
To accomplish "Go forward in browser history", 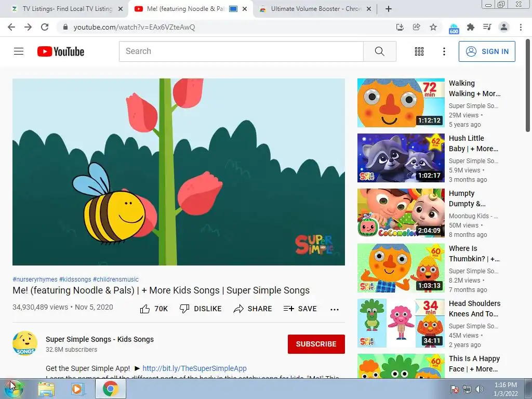I will (28, 27).
